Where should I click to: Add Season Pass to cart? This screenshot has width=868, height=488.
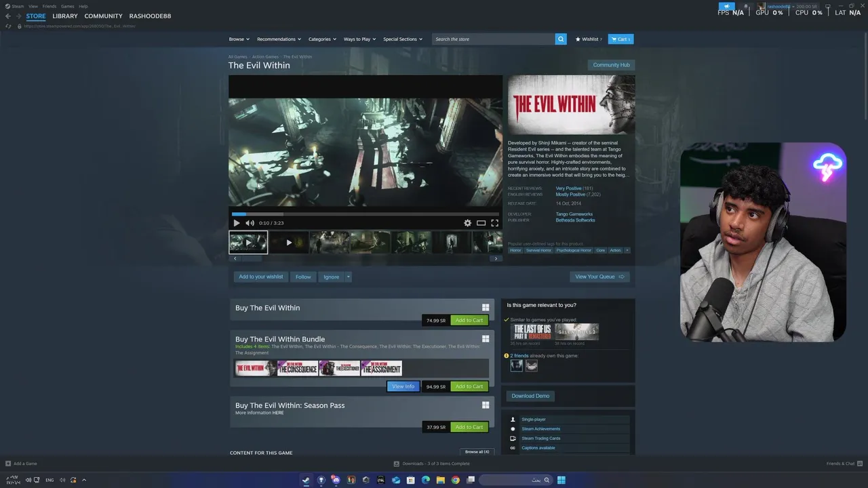coord(469,427)
